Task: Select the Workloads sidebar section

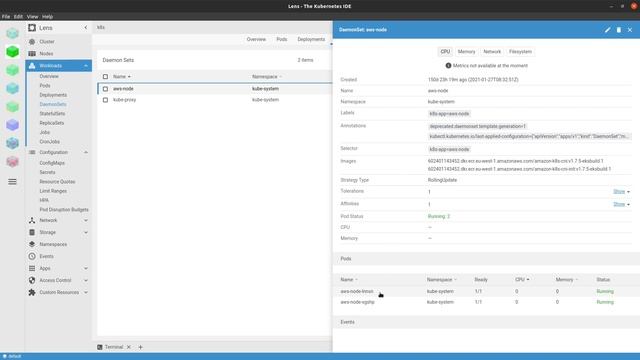Action: coord(59,66)
